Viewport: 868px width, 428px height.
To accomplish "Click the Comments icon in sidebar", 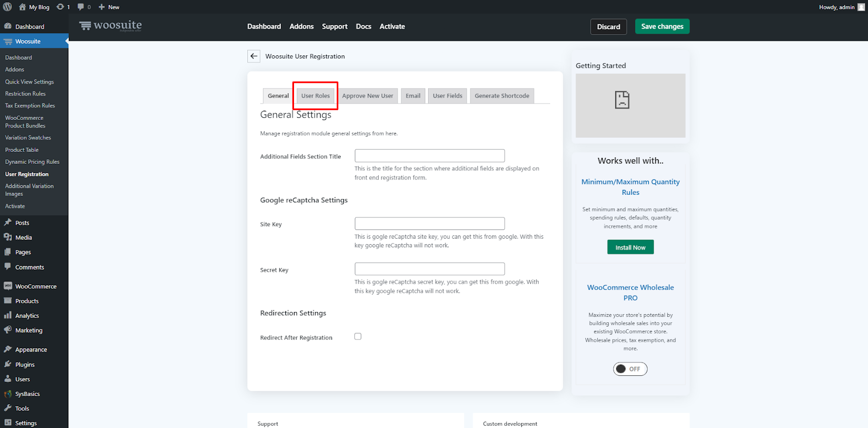I will click(x=8, y=266).
